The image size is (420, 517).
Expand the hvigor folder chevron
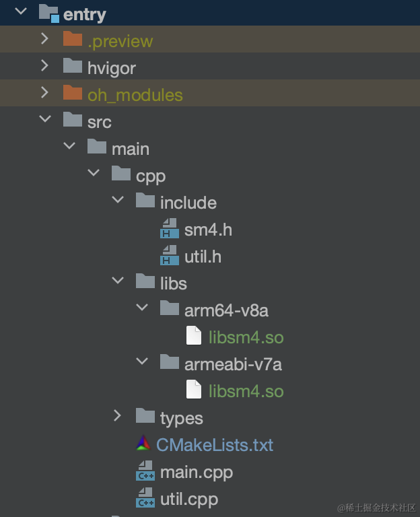(x=45, y=66)
